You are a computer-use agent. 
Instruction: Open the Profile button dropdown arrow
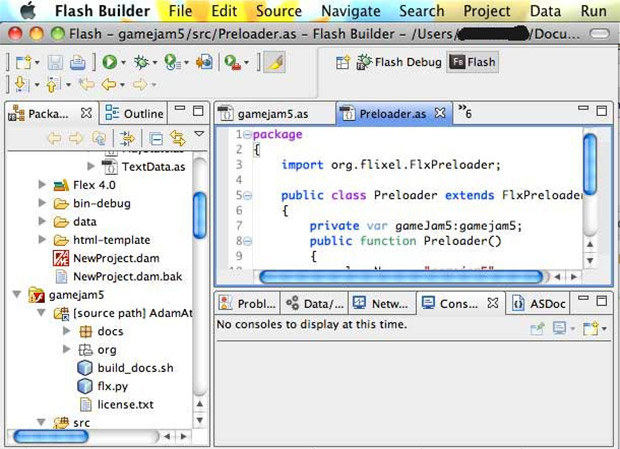(186, 62)
